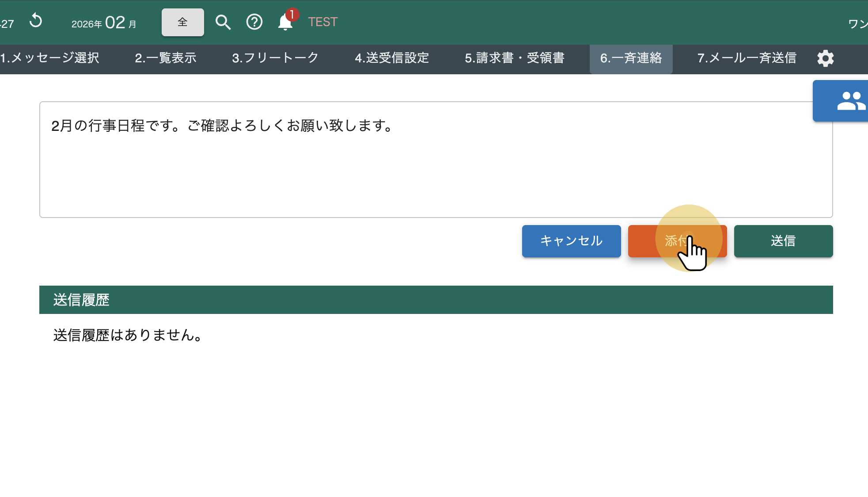The image size is (868, 497).
Task: Select the 6.一斉連絡 tab
Action: 631,58
